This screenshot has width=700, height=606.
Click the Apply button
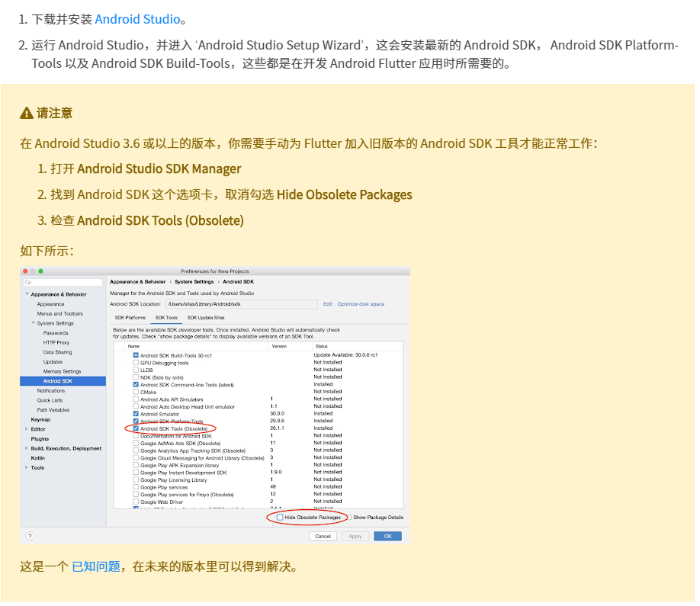[355, 536]
